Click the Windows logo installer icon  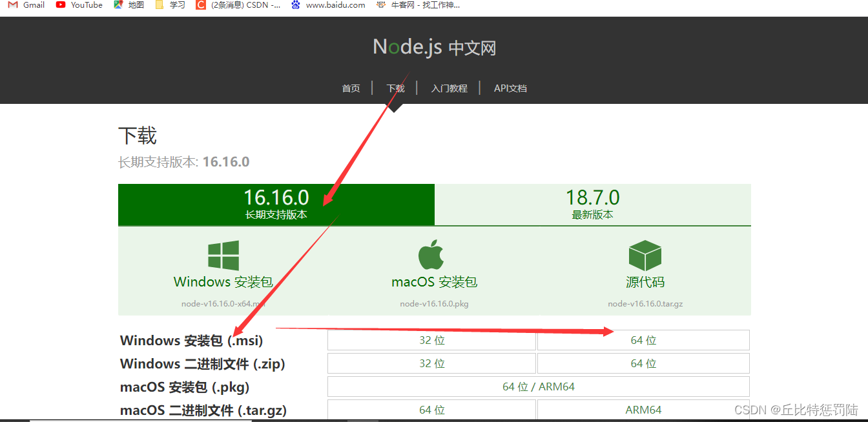tap(223, 256)
